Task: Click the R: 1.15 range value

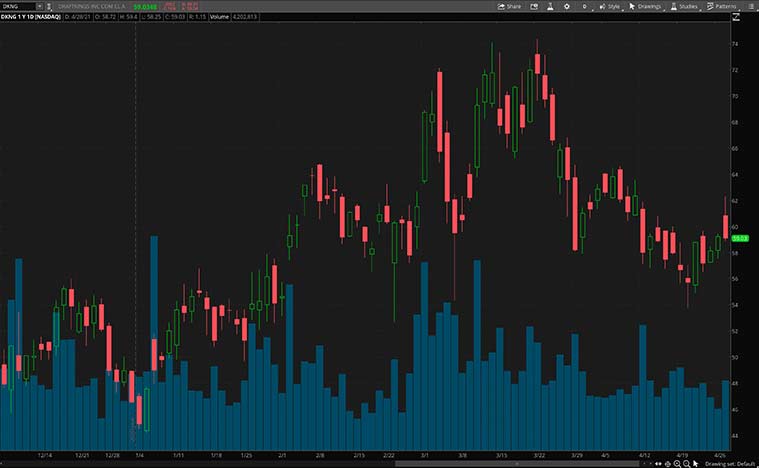Action: [197, 17]
